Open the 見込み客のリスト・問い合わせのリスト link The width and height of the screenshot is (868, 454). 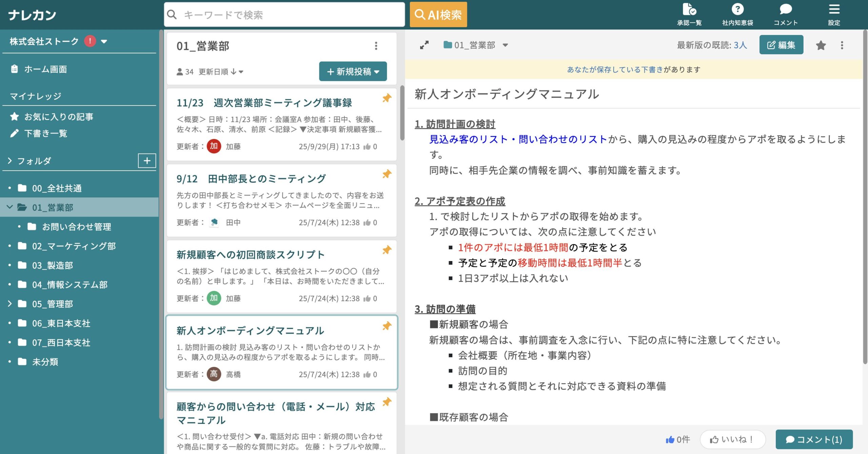coord(518,139)
